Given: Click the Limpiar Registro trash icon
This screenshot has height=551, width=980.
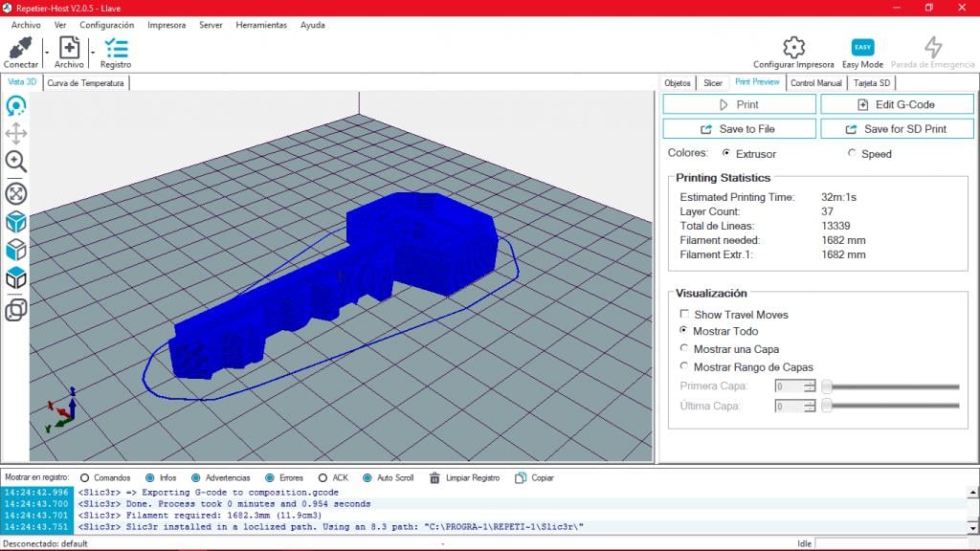Looking at the screenshot, I should pyautogui.click(x=434, y=478).
